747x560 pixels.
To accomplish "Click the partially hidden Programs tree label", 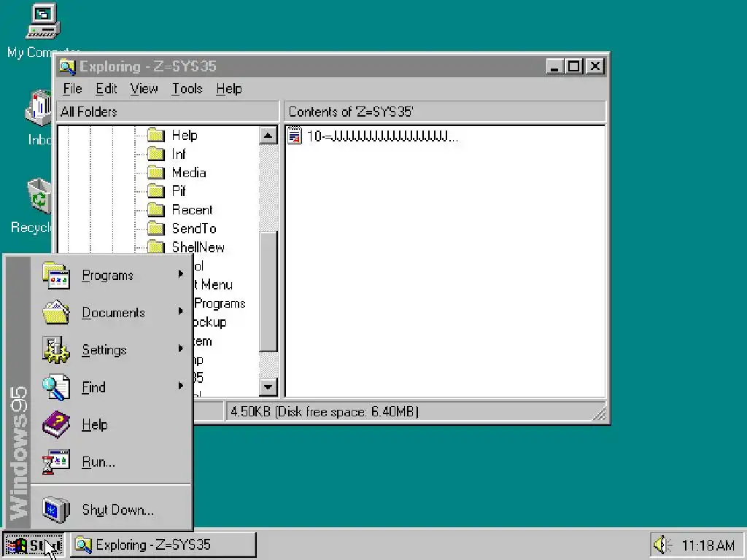I will click(220, 303).
